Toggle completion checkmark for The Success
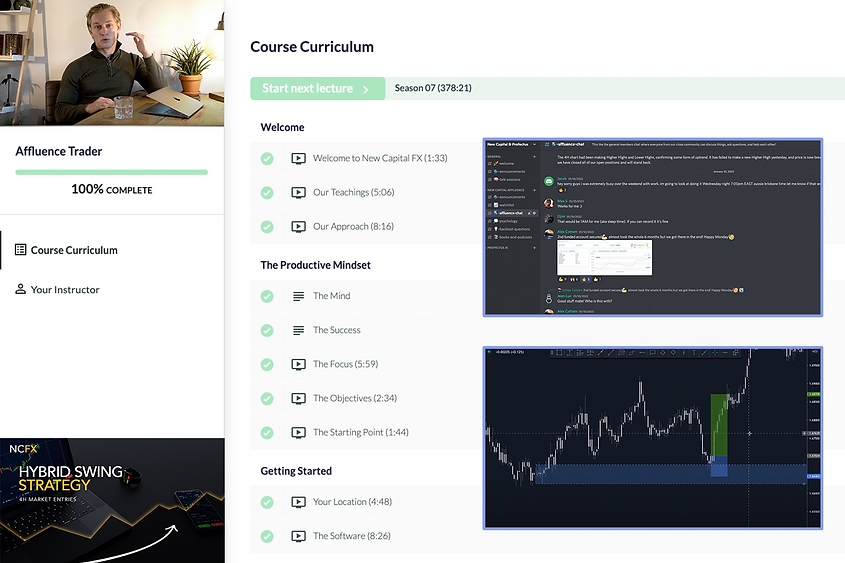The image size is (845, 563). coord(267,330)
